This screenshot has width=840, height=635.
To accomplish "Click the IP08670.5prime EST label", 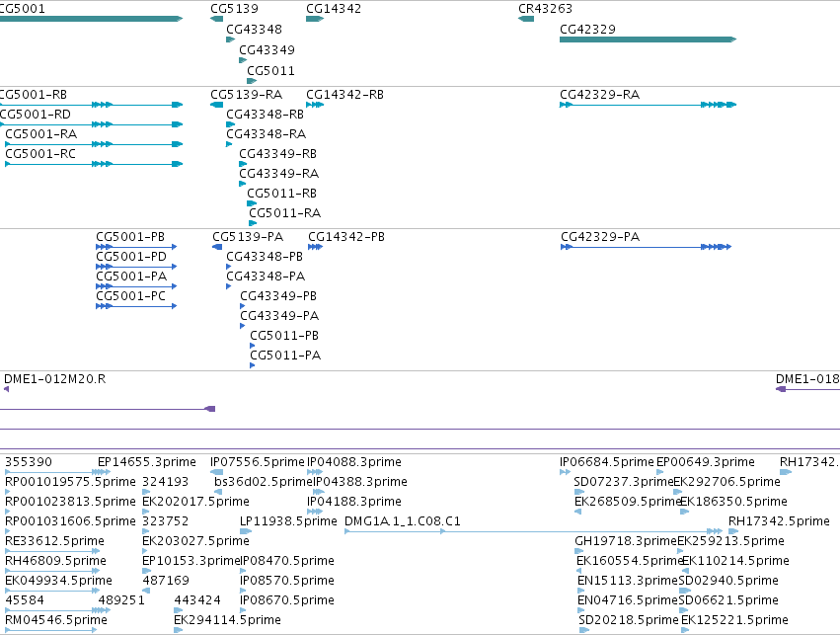I will click(286, 600).
